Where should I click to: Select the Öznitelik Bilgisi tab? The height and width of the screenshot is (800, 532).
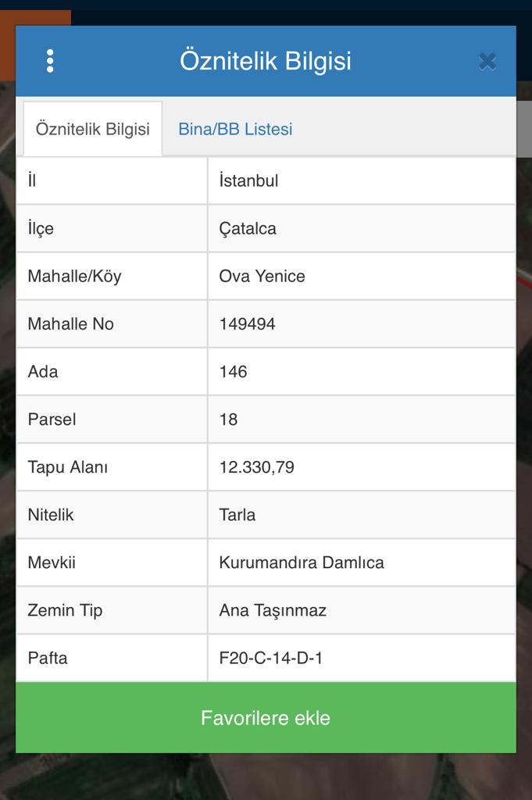coord(93,129)
